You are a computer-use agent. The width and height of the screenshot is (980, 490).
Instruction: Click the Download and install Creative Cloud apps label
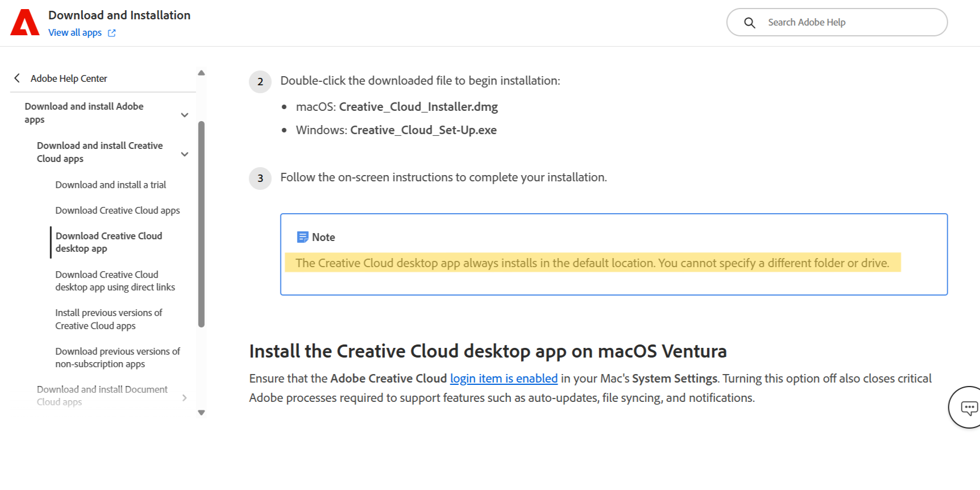[x=100, y=152]
